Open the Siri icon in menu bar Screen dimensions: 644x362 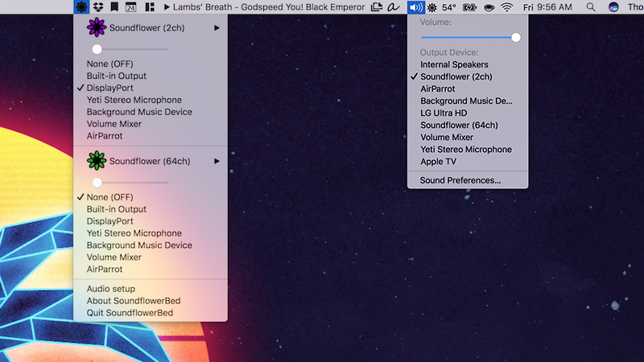pos(613,7)
